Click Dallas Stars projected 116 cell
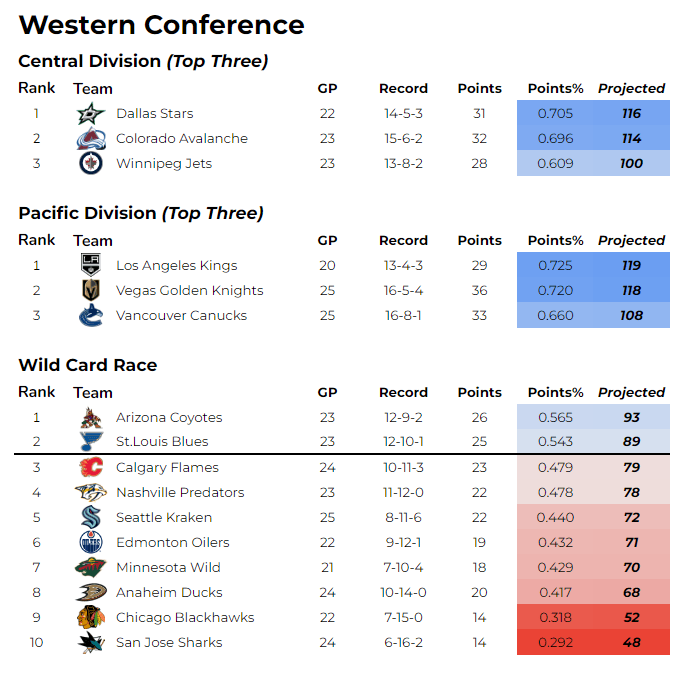This screenshot has width=697, height=675. pyautogui.click(x=631, y=114)
